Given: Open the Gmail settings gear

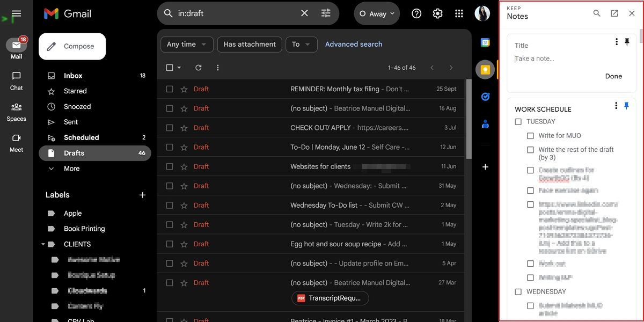Looking at the screenshot, I should [437, 13].
